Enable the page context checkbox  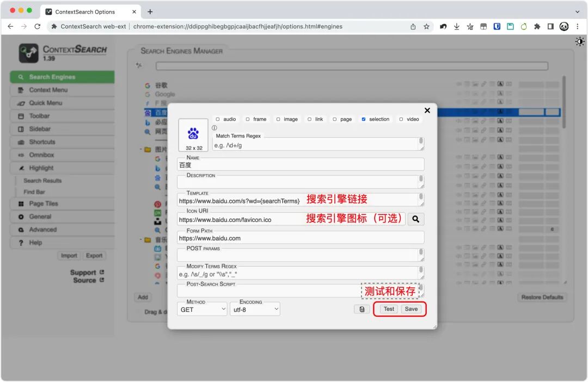tap(334, 119)
